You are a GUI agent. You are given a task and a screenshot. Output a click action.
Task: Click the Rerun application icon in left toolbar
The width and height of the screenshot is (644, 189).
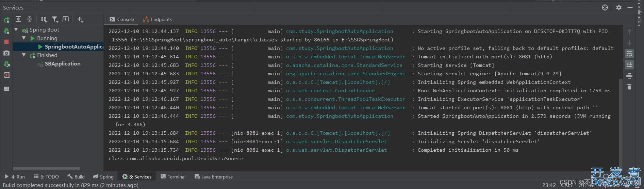6,20
